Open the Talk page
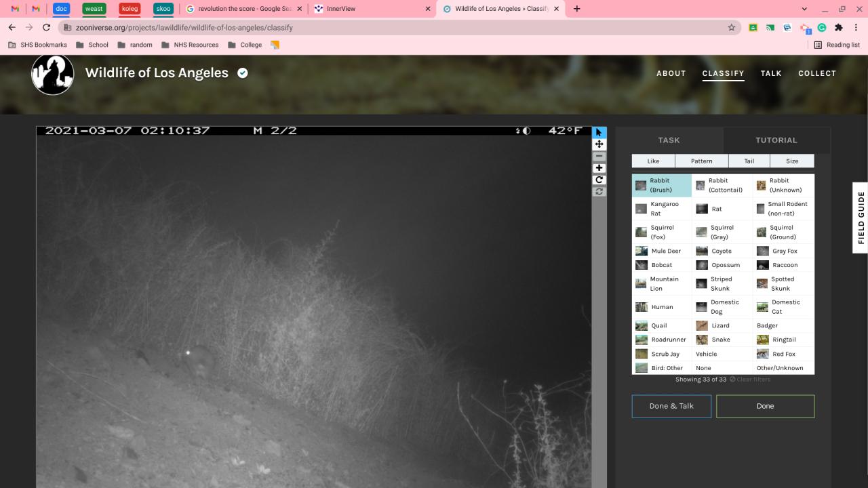The height and width of the screenshot is (488, 868). tap(771, 73)
